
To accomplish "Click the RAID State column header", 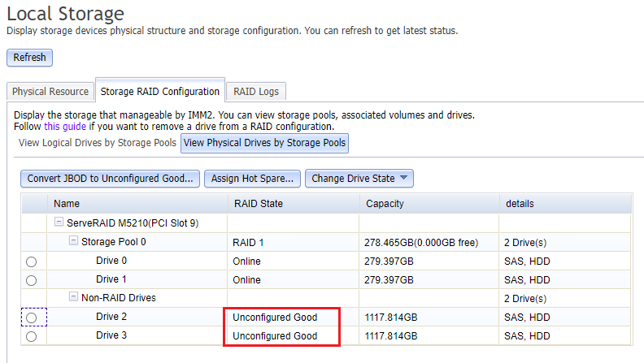I will point(258,204).
